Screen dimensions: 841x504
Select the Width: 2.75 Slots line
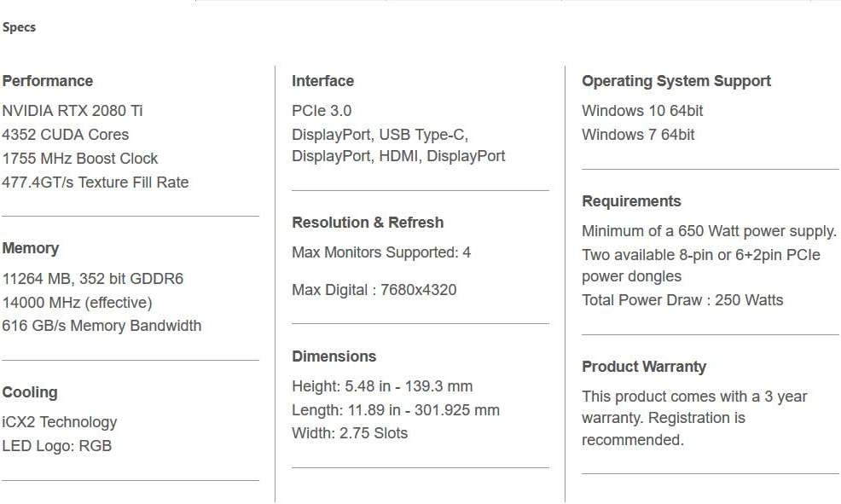[350, 433]
